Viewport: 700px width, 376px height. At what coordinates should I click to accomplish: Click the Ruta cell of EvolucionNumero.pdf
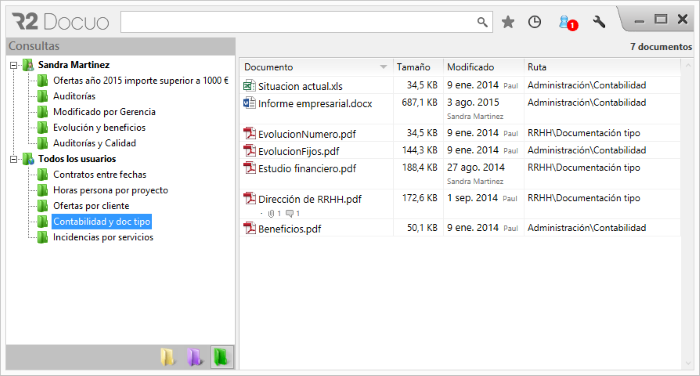[583, 133]
